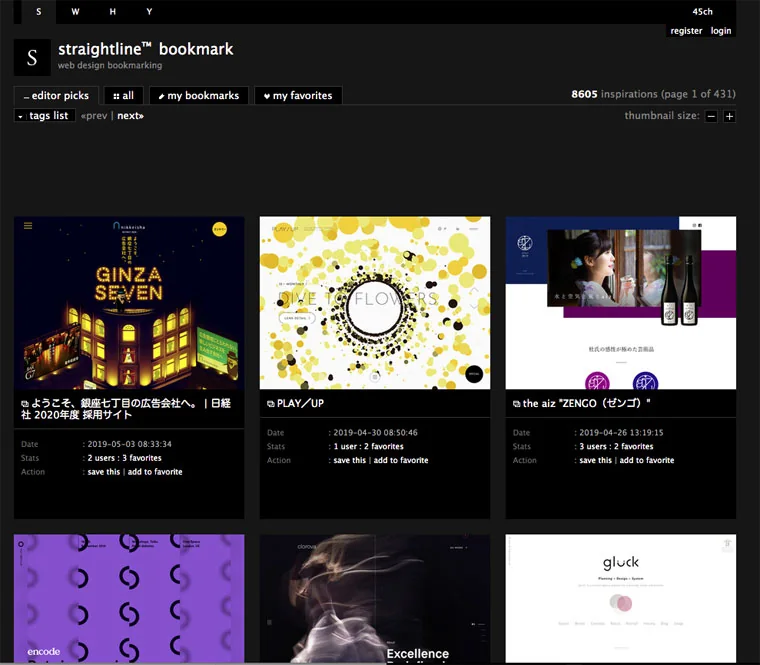
Task: Select the my favorites tab
Action: click(x=298, y=95)
